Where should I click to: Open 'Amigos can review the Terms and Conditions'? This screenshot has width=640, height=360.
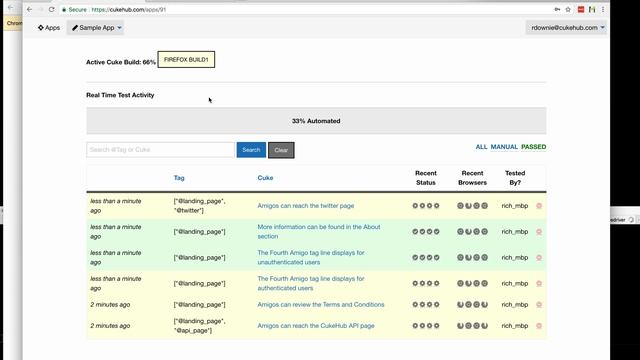pos(321,304)
